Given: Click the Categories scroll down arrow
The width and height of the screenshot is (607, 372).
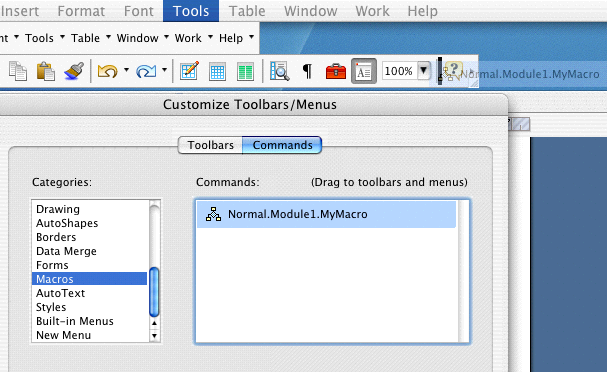Looking at the screenshot, I should (154, 336).
